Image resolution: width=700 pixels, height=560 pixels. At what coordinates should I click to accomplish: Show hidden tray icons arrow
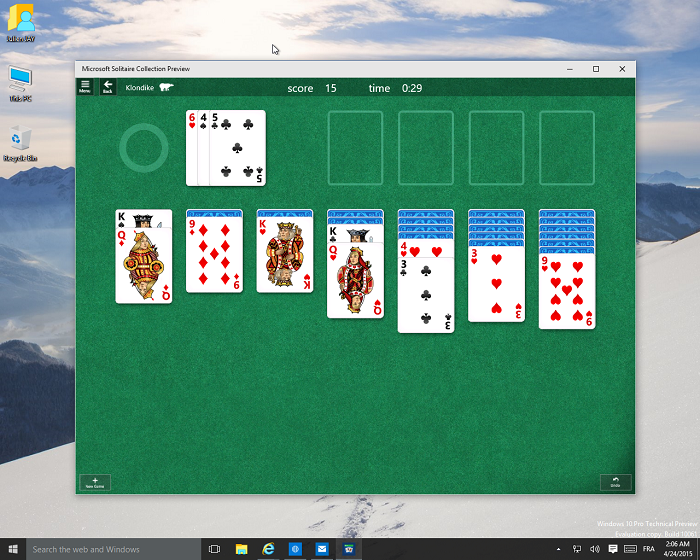coord(558,549)
